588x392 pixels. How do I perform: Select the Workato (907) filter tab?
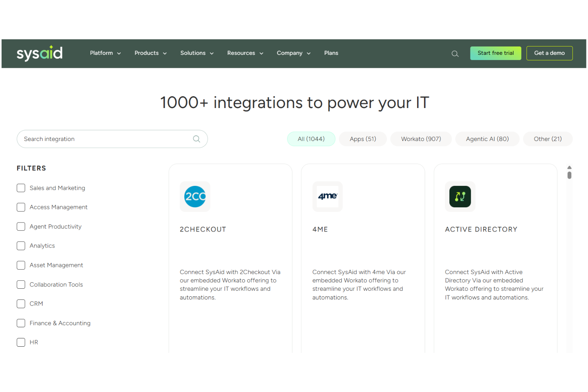tap(421, 139)
